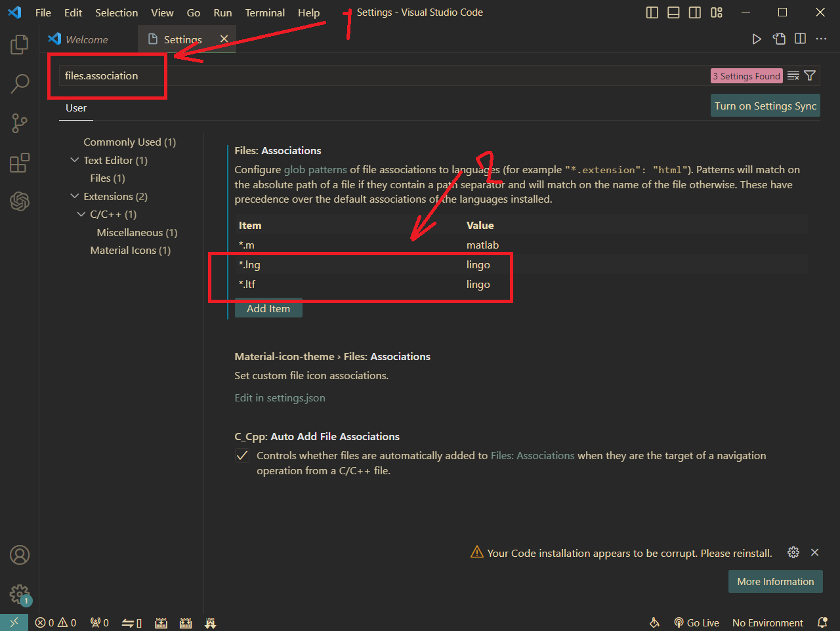
Task: Open the Edit menu
Action: point(73,12)
